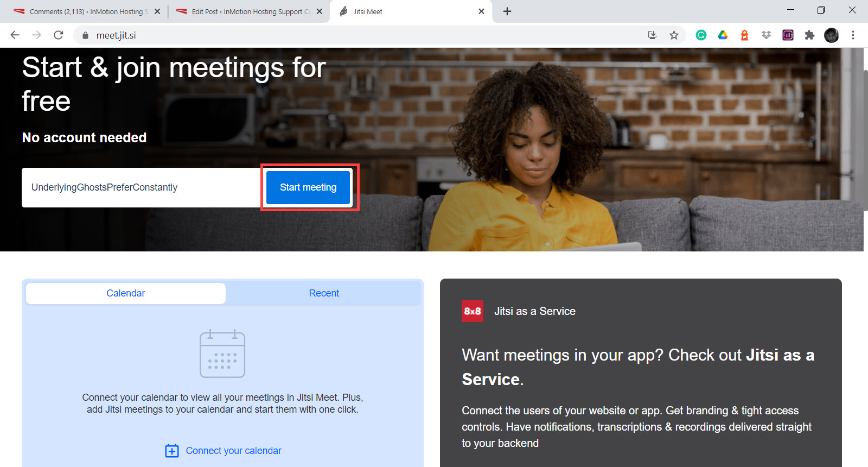Screen dimensions: 868x467
Task: Click the 8x8 logo icon
Action: tap(473, 311)
